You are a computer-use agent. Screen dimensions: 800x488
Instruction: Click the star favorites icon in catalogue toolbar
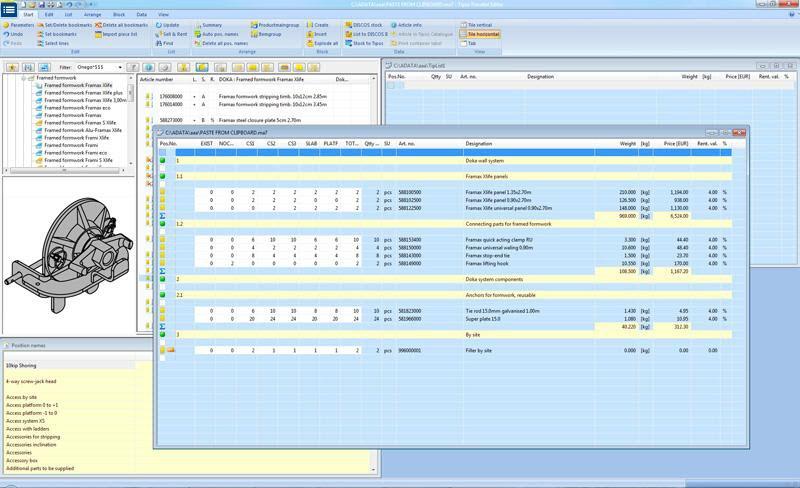[12, 67]
